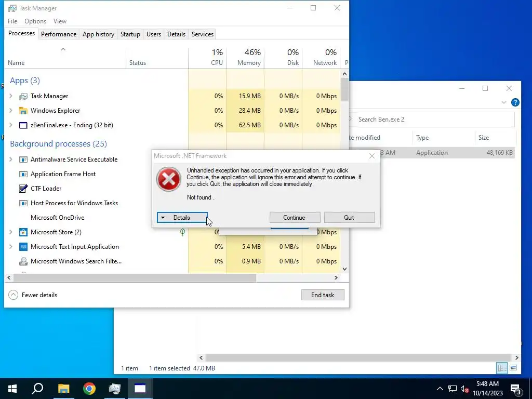Switch to the Performance tab
This screenshot has width=532, height=399.
[59, 34]
